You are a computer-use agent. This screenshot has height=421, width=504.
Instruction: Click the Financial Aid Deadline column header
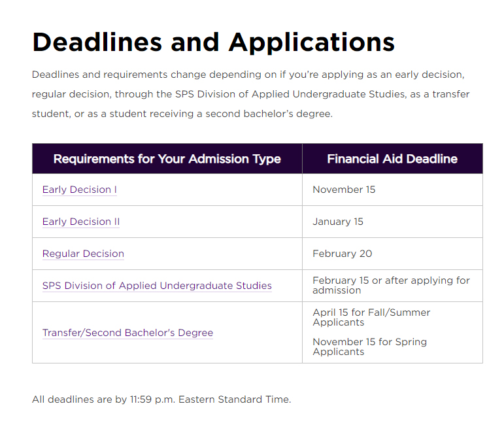point(392,159)
